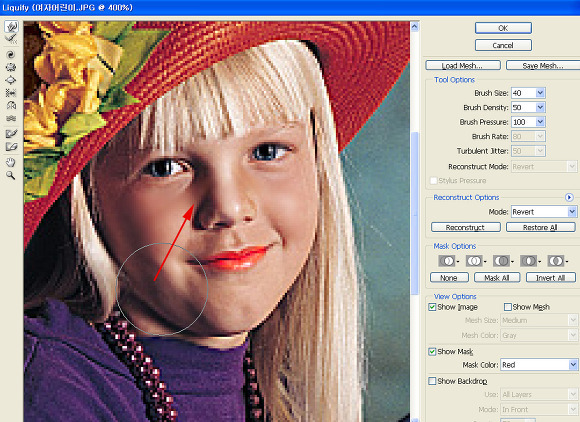Enable the Show Mesh checkbox

coord(508,307)
